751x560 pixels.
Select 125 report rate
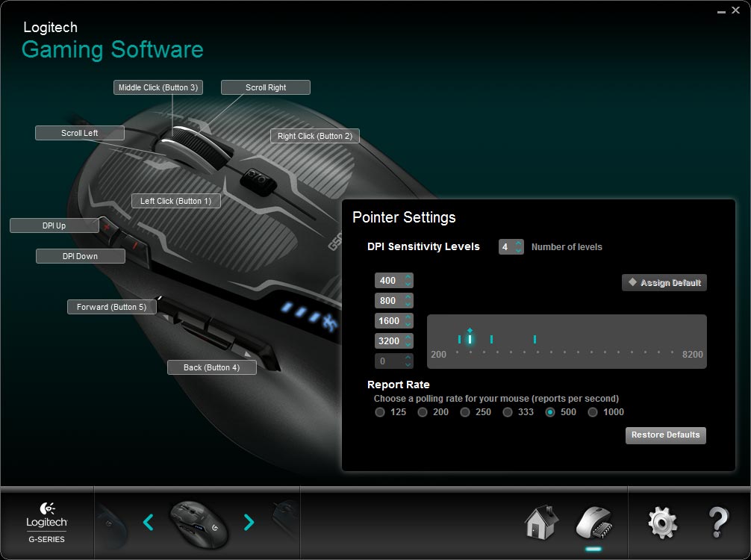(380, 412)
